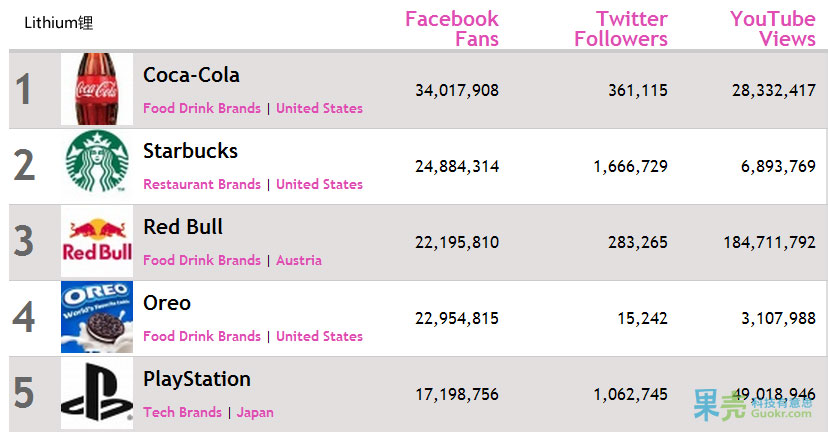
Task: Select the Red Bull brand name
Action: (x=183, y=227)
